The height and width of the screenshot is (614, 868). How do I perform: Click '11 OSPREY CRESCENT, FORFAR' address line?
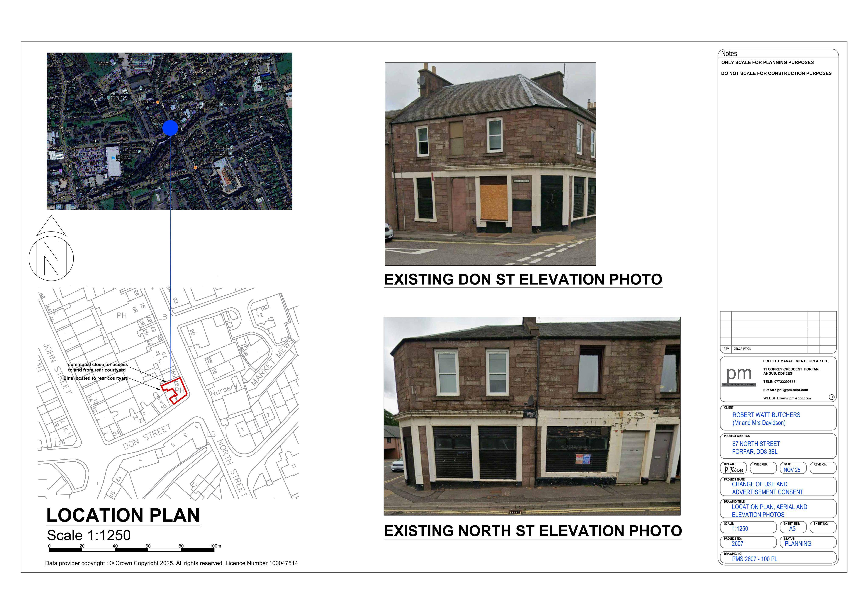[x=791, y=369]
